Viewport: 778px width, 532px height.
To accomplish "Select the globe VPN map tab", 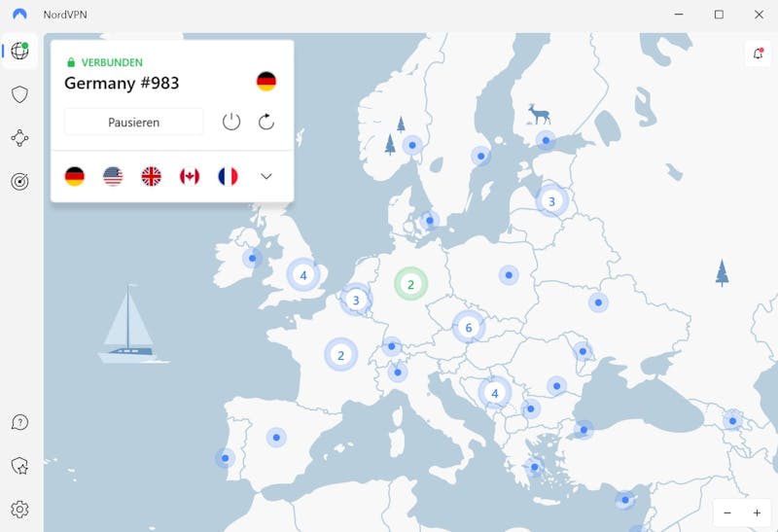I will coord(19,51).
